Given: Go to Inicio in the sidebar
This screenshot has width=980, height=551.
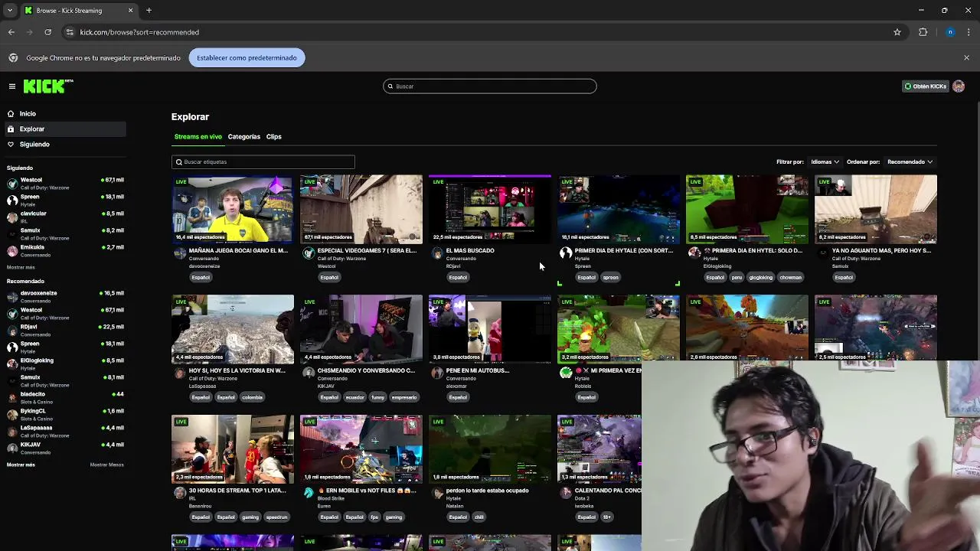Looking at the screenshot, I should click(64, 114).
